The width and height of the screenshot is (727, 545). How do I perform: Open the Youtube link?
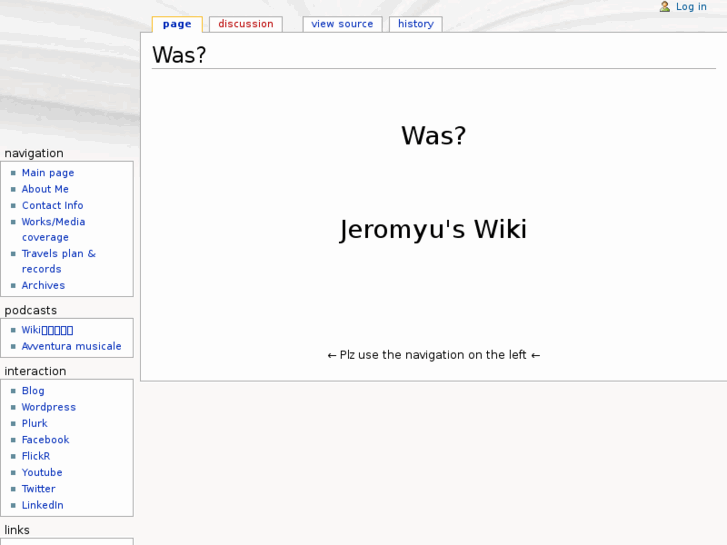42,472
